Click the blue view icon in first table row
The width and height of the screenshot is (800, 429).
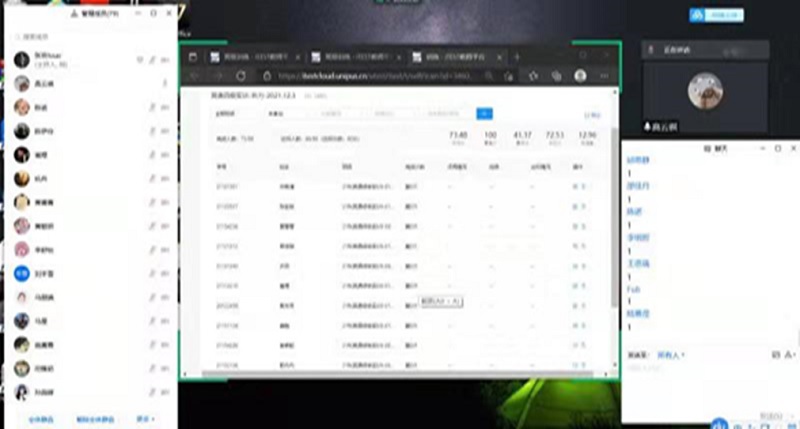coord(574,186)
